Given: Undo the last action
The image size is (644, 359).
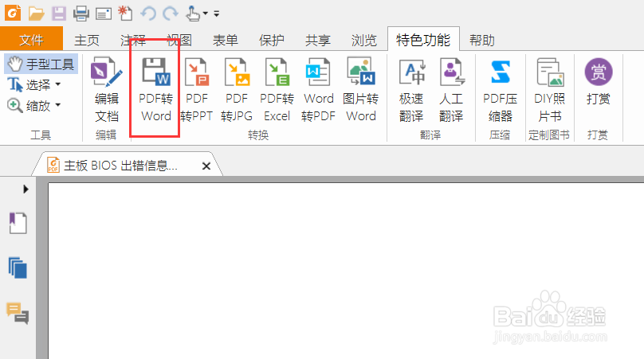Looking at the screenshot, I should coord(148,14).
